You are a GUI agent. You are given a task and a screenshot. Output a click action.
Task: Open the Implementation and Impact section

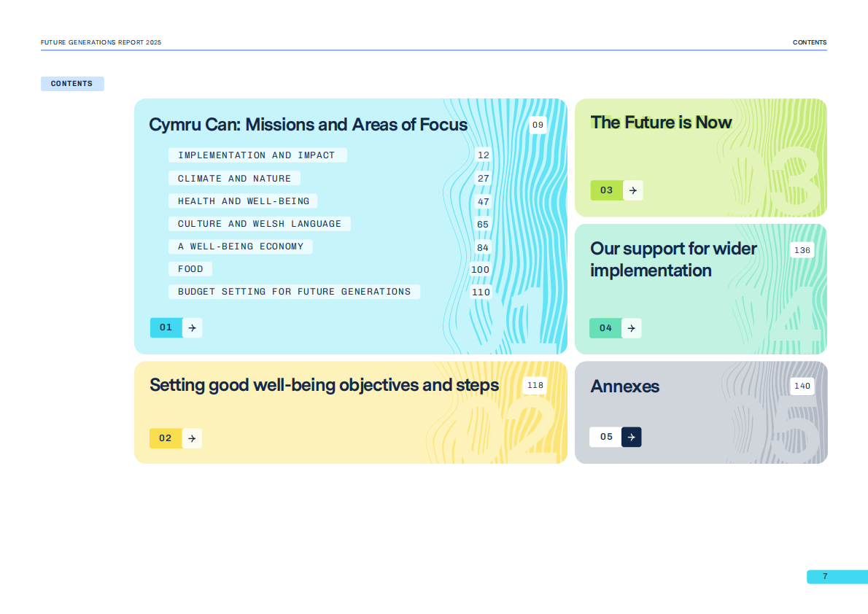[x=257, y=155]
